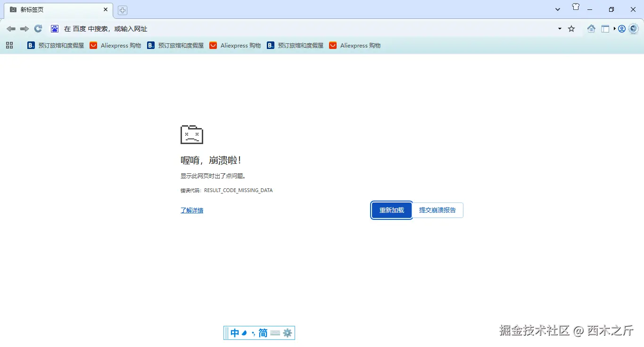Select the 新标签页 tab
The height and width of the screenshot is (347, 644).
(58, 10)
